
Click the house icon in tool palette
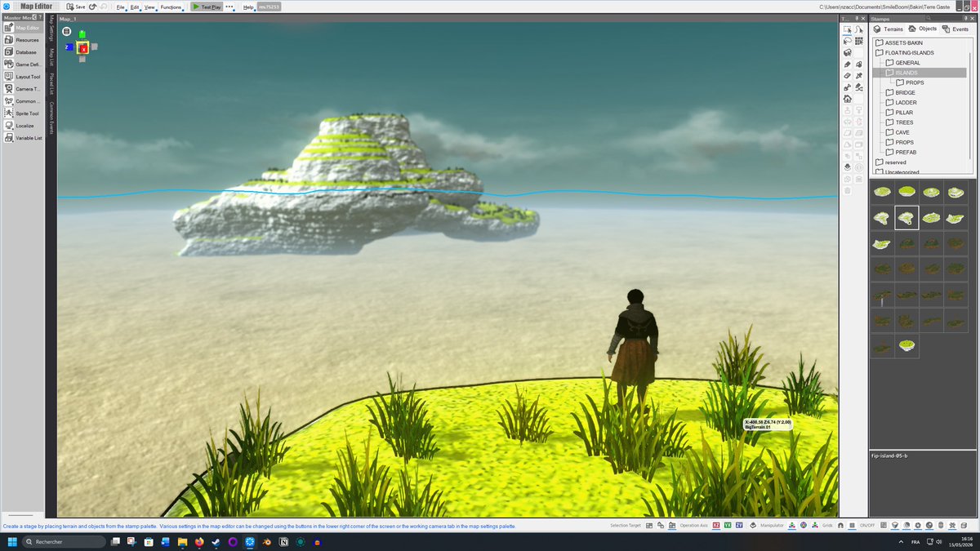coord(847,98)
